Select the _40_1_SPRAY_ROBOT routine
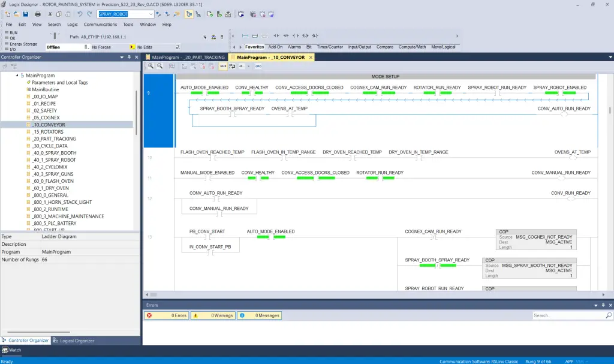The image size is (614, 364). pyautogui.click(x=54, y=160)
